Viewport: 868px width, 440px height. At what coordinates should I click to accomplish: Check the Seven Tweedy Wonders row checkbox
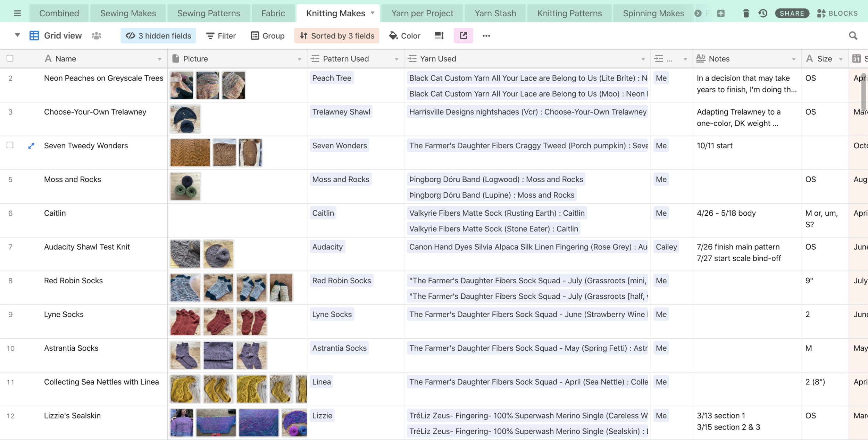pos(10,145)
